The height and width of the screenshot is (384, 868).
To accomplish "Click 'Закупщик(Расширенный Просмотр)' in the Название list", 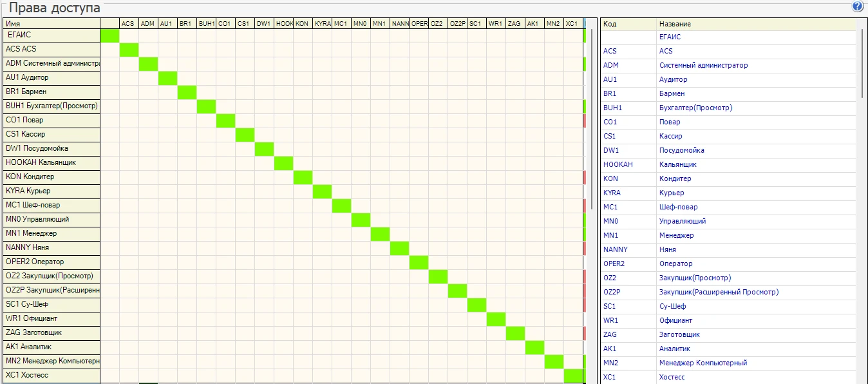I will (719, 292).
